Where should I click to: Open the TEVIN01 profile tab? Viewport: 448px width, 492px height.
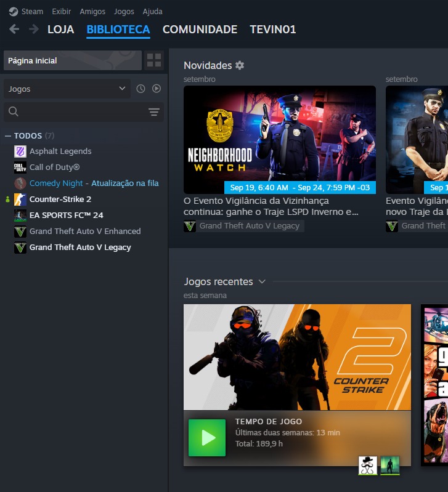pos(273,30)
